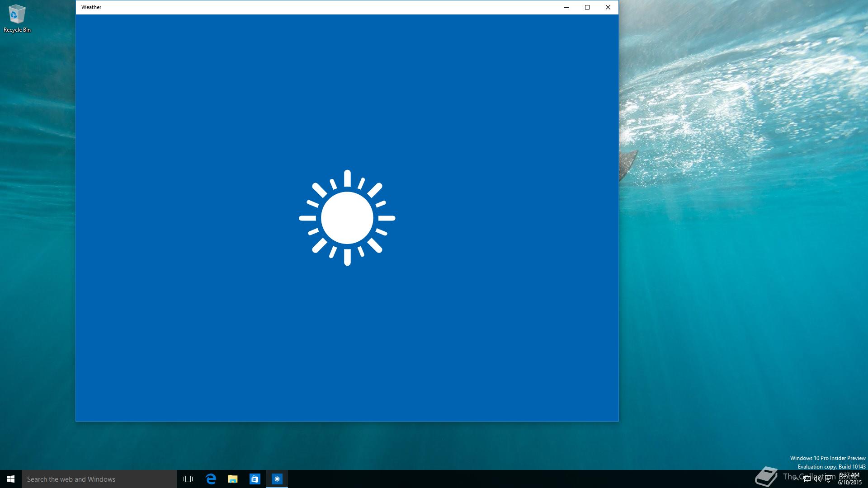
Task: Open Action Center notifications icon
Action: pyautogui.click(x=829, y=479)
